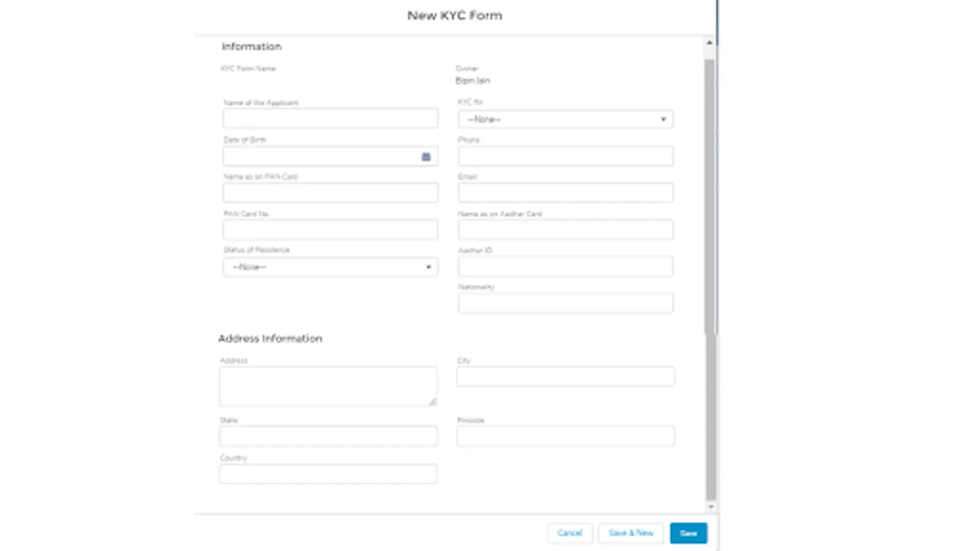The width and height of the screenshot is (980, 551).
Task: Click the Save button
Action: point(688,533)
